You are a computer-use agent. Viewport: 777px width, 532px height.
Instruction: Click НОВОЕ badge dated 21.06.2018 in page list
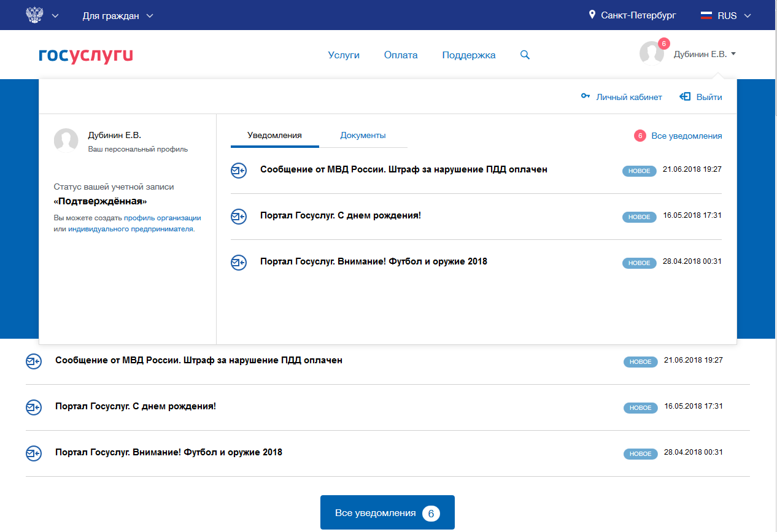(640, 361)
